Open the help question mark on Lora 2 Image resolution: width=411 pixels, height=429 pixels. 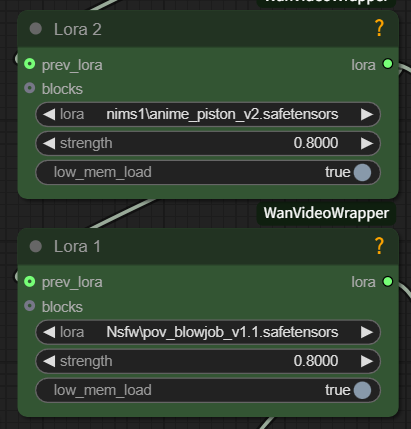[x=379, y=28]
